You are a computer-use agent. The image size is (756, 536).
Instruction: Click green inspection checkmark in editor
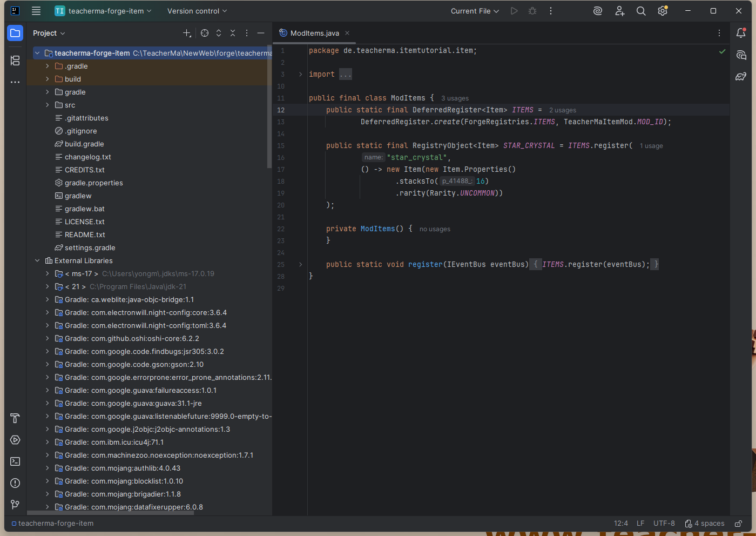click(722, 51)
